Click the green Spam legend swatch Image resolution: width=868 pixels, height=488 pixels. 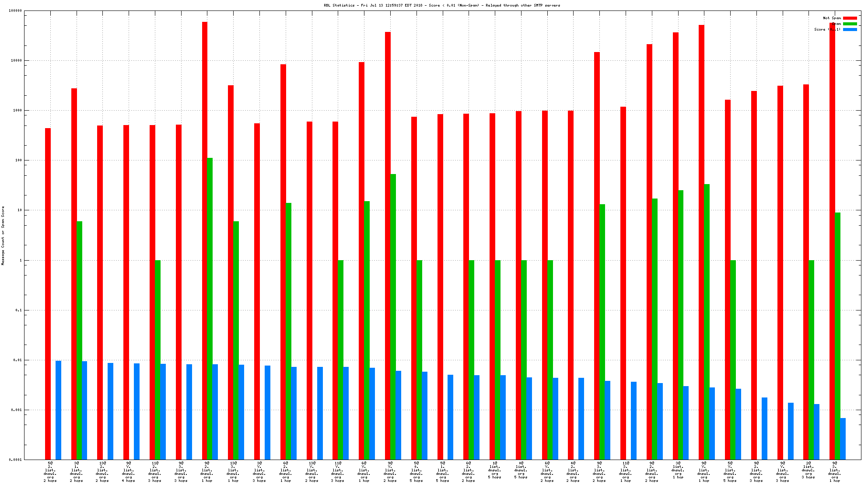[x=850, y=24]
